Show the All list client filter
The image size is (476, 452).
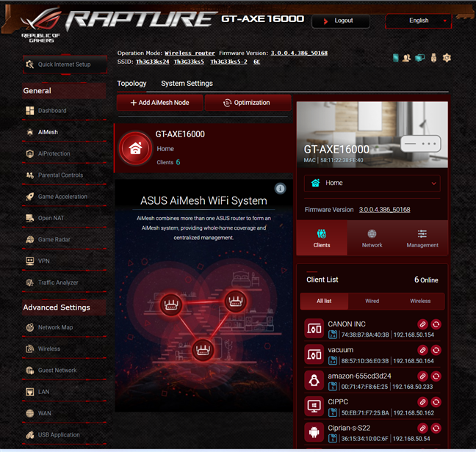[x=324, y=301]
